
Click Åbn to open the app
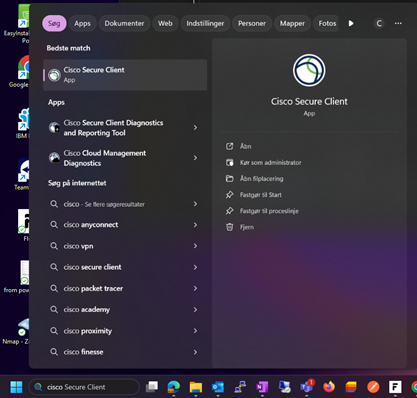[246, 146]
